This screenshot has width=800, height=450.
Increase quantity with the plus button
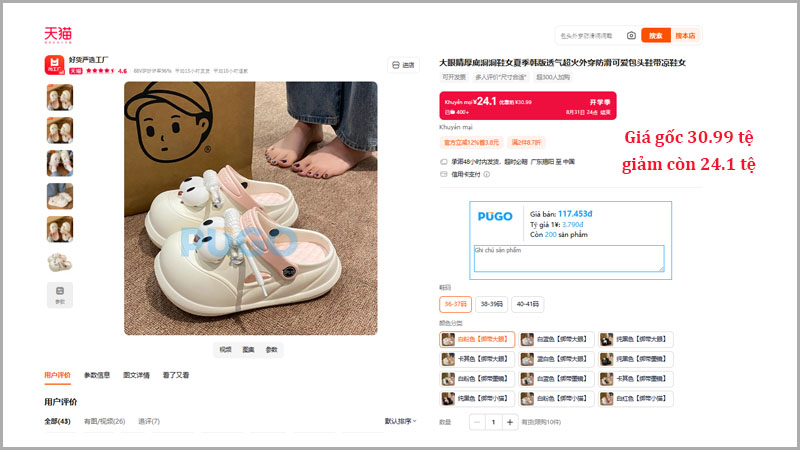(x=510, y=422)
